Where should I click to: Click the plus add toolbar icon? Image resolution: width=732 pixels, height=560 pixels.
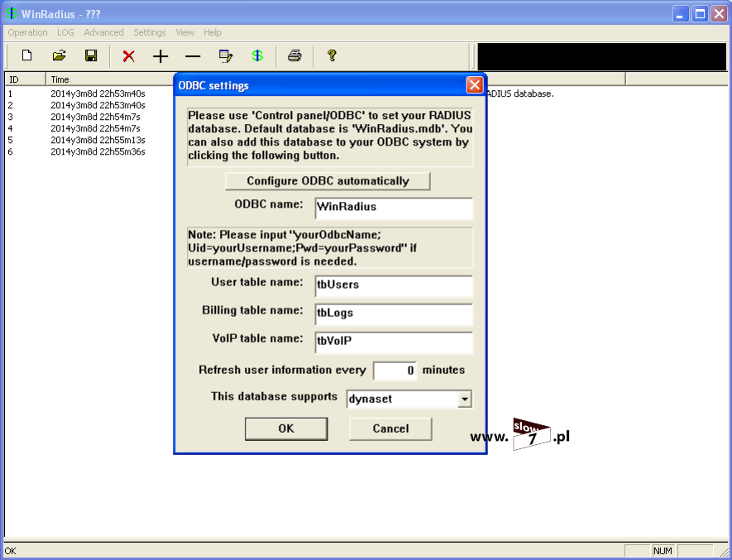[x=160, y=56]
